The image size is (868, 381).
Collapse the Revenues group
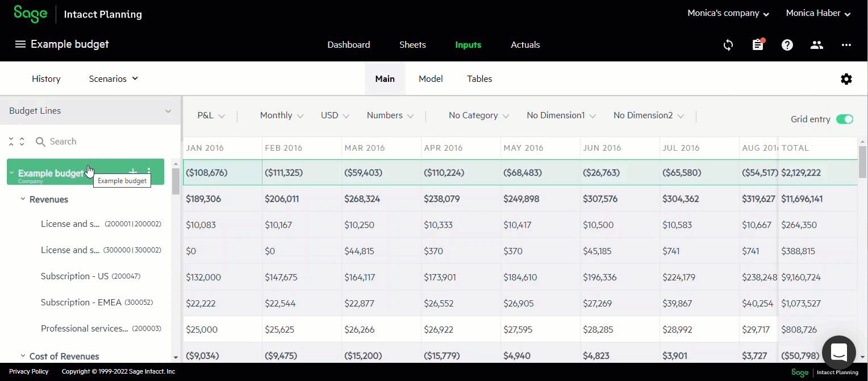23,200
